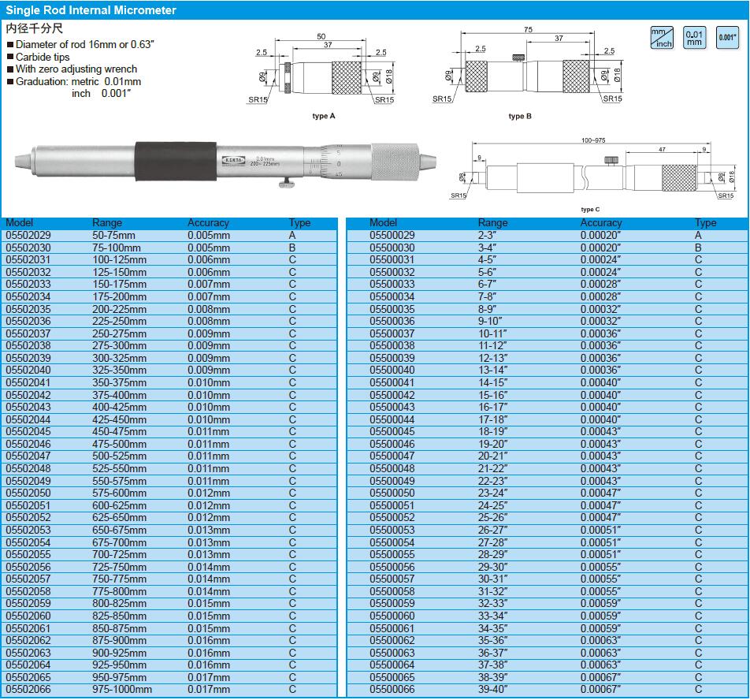
Task: Select the 'Single Rod Internal Micrometer' title
Action: pyautogui.click(x=91, y=10)
